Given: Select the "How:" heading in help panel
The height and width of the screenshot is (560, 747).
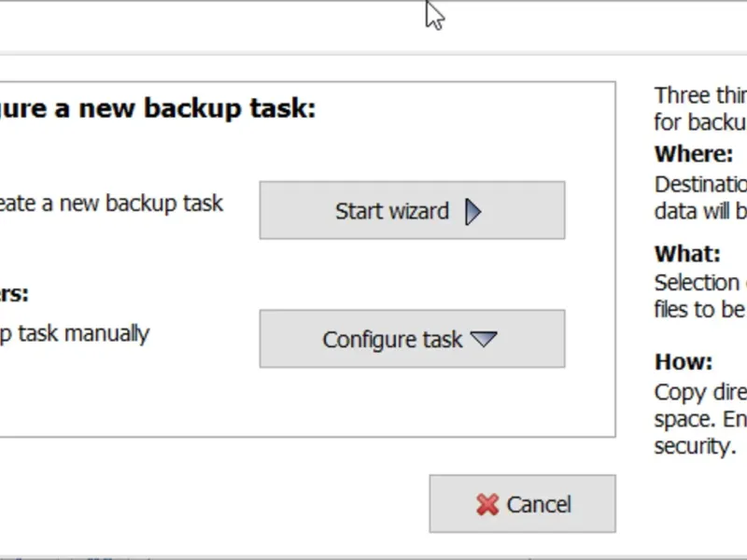Looking at the screenshot, I should point(684,362).
